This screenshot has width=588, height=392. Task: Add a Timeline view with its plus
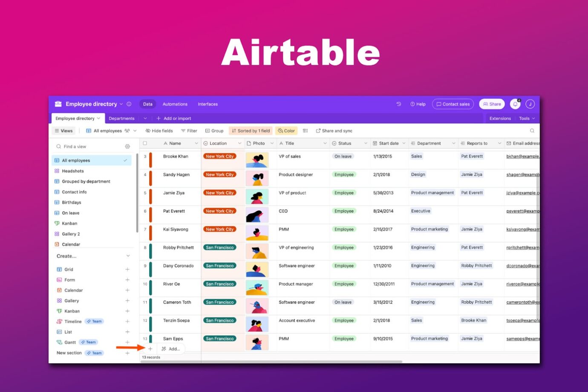tap(127, 321)
